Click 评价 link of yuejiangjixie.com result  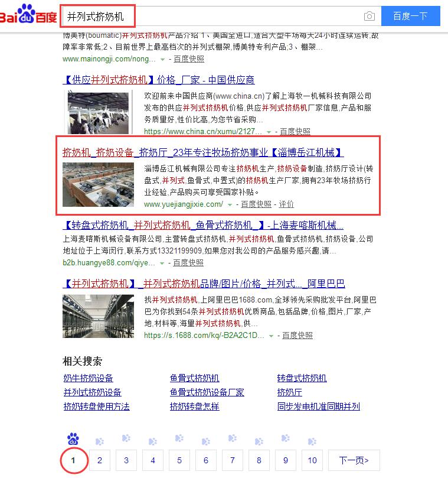(286, 204)
